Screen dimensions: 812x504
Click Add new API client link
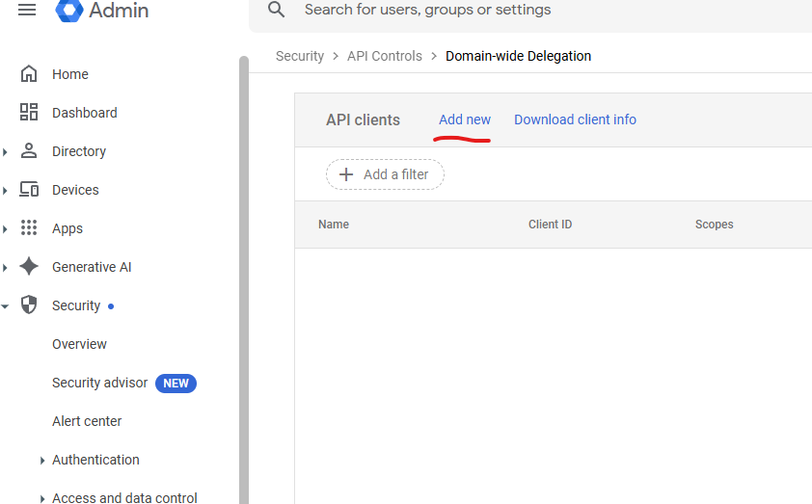464,119
